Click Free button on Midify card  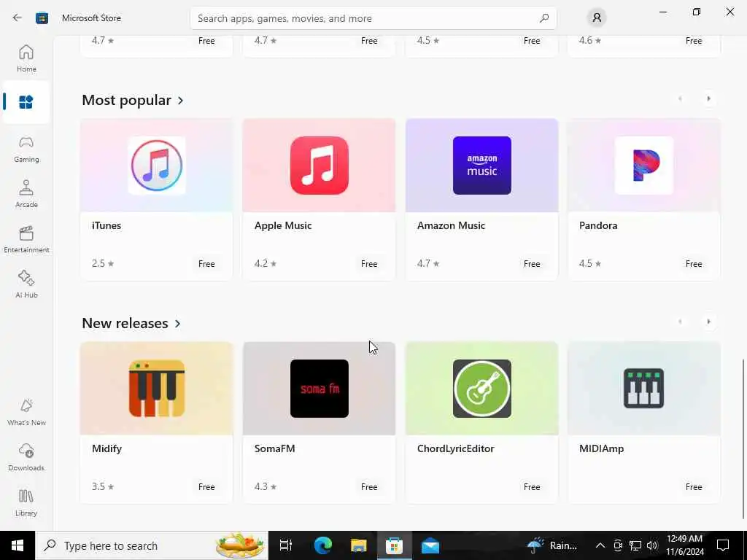pyautogui.click(x=206, y=486)
